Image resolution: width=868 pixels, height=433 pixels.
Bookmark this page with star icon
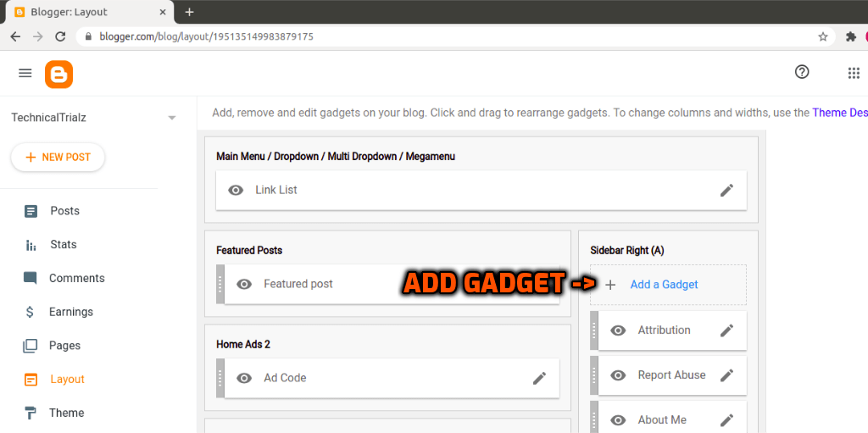pyautogui.click(x=822, y=37)
